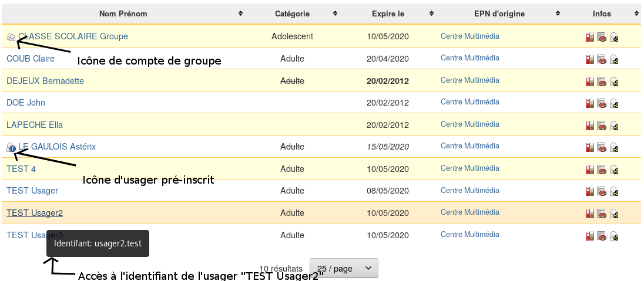This screenshot has height=281, width=644.
Task: Sort by Nom Prénom column arrows
Action: point(240,13)
